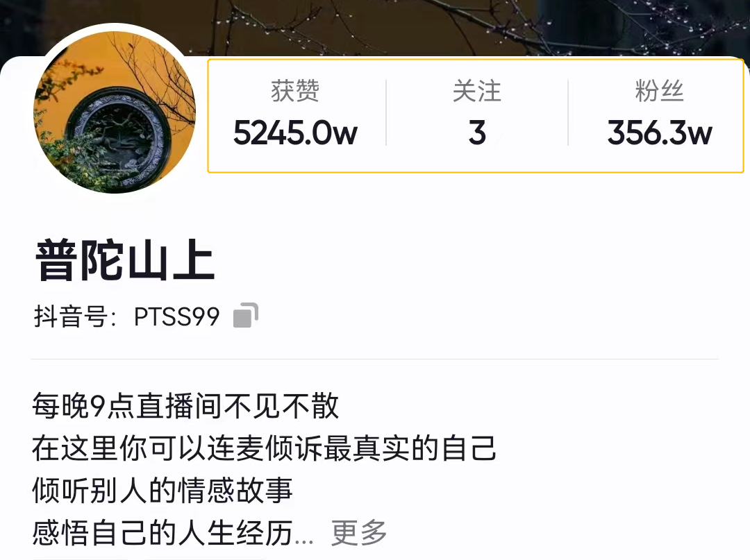Open the 获赞 likes label

click(x=295, y=91)
